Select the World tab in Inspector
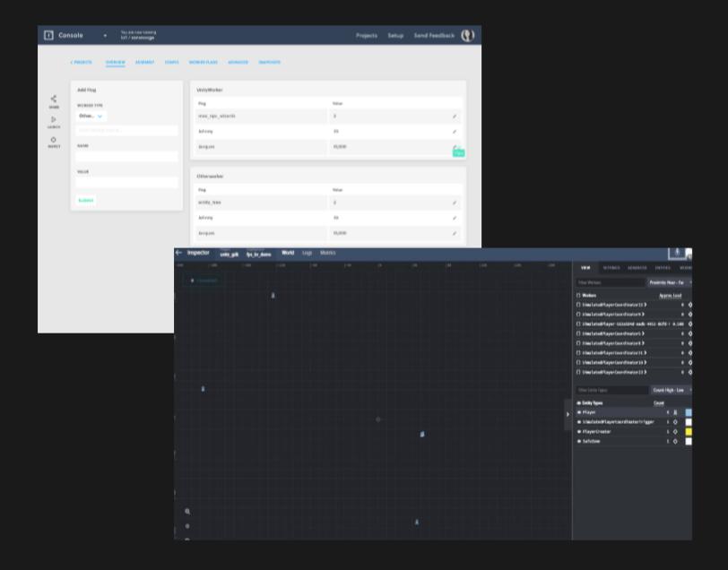 point(288,253)
